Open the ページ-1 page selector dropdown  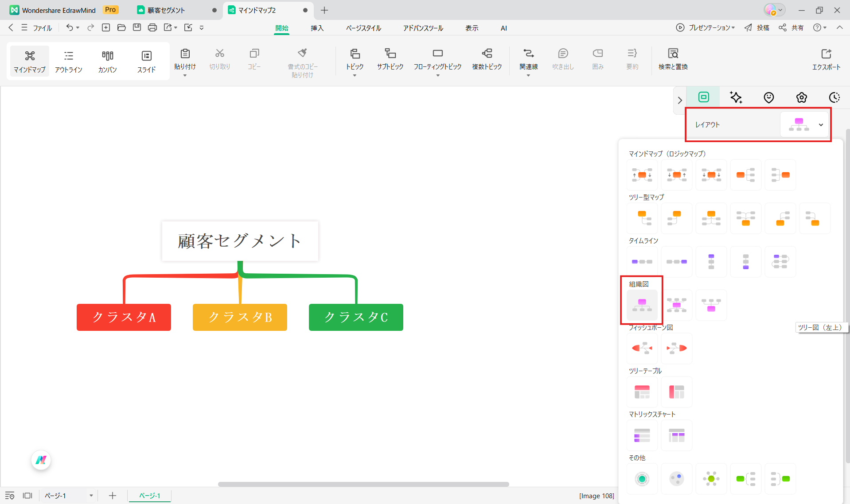point(69,495)
